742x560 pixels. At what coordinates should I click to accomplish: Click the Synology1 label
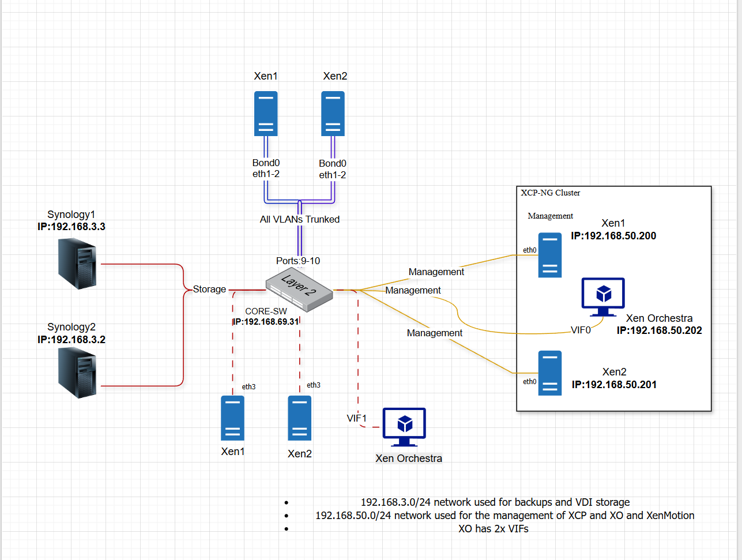click(x=71, y=215)
